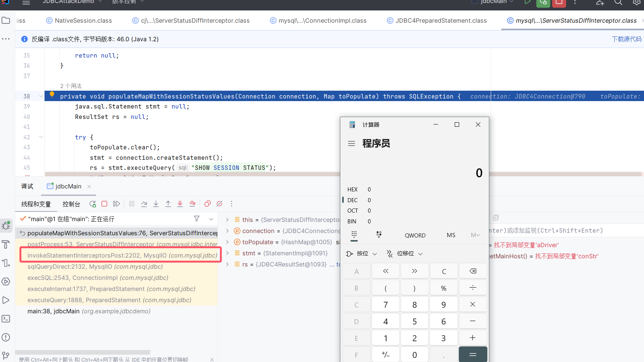Click the Calculator 7 key
The height and width of the screenshot is (362, 644).
point(386,304)
